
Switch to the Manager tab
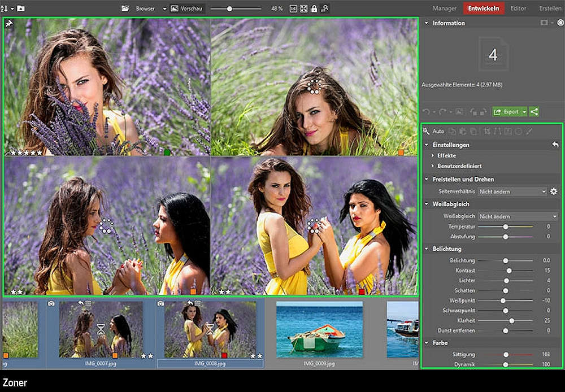click(444, 8)
